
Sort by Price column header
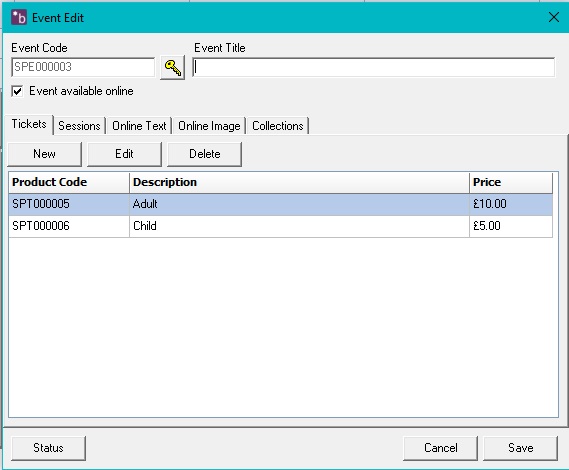pyautogui.click(x=511, y=182)
